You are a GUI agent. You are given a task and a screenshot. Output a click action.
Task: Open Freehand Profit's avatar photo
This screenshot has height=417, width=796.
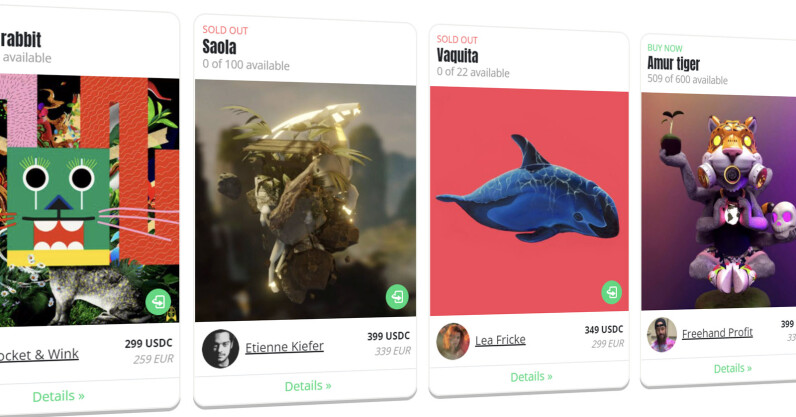coord(662,334)
